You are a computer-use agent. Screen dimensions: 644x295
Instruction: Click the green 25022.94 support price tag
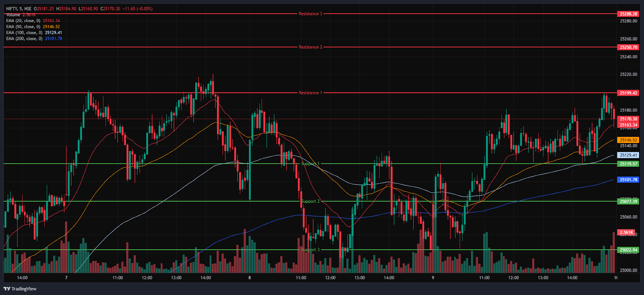click(628, 250)
